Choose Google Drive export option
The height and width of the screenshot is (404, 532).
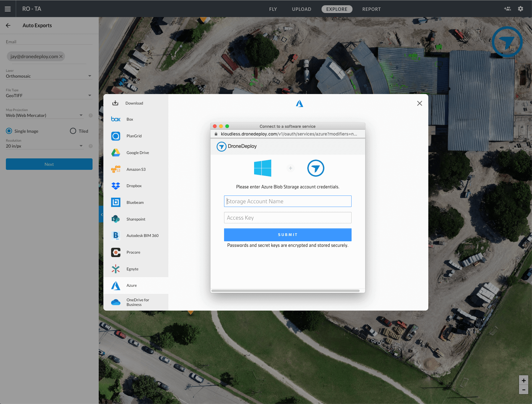click(136, 153)
